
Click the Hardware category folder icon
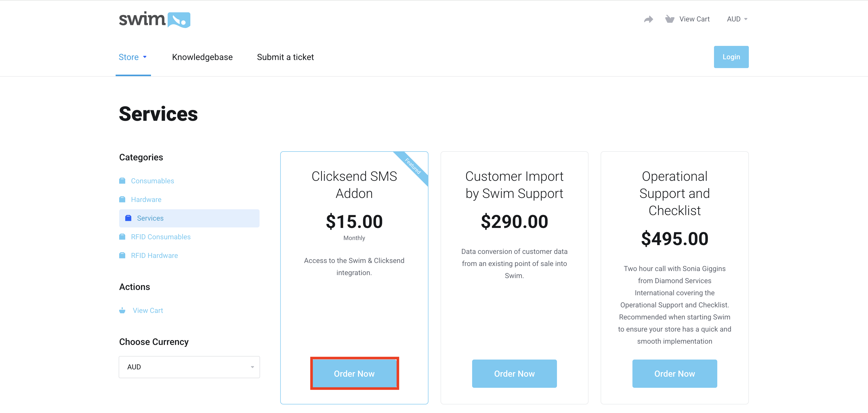pos(122,200)
